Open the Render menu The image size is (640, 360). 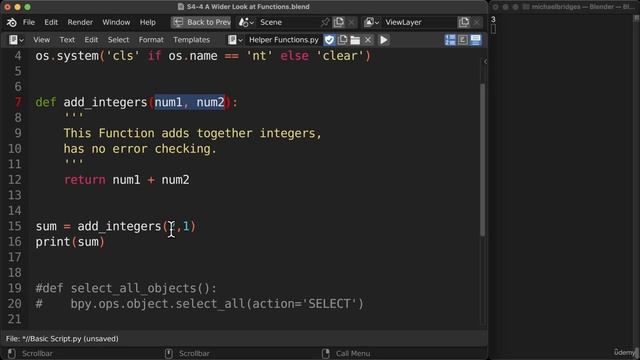click(x=80, y=22)
